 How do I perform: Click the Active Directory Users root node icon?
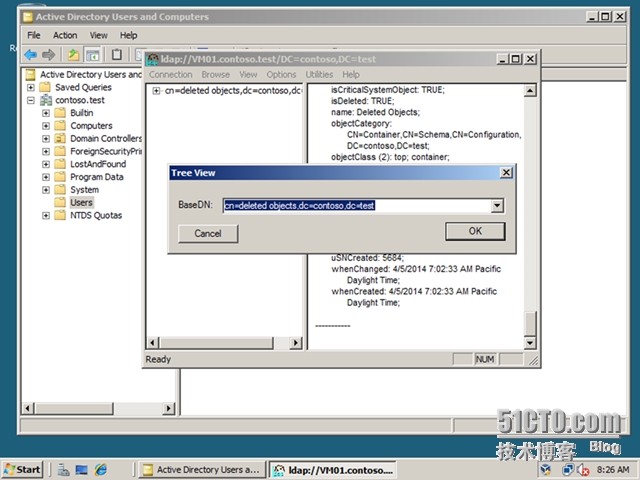30,75
